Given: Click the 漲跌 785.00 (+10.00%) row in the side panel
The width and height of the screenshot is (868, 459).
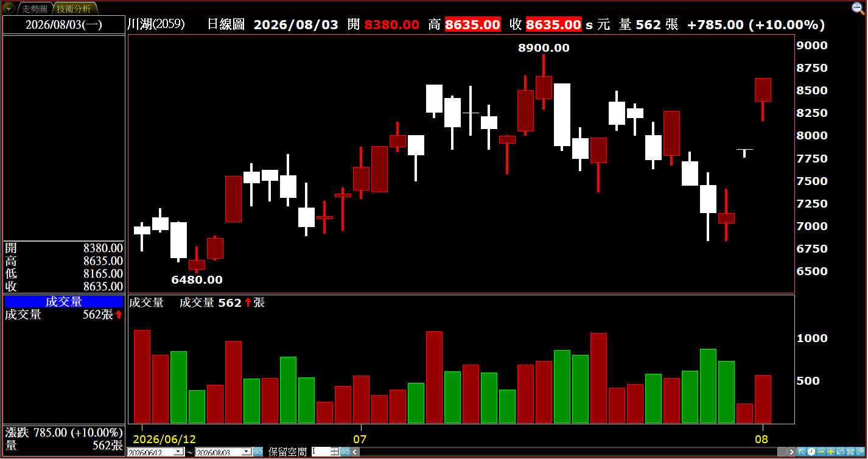Looking at the screenshot, I should pyautogui.click(x=64, y=433).
